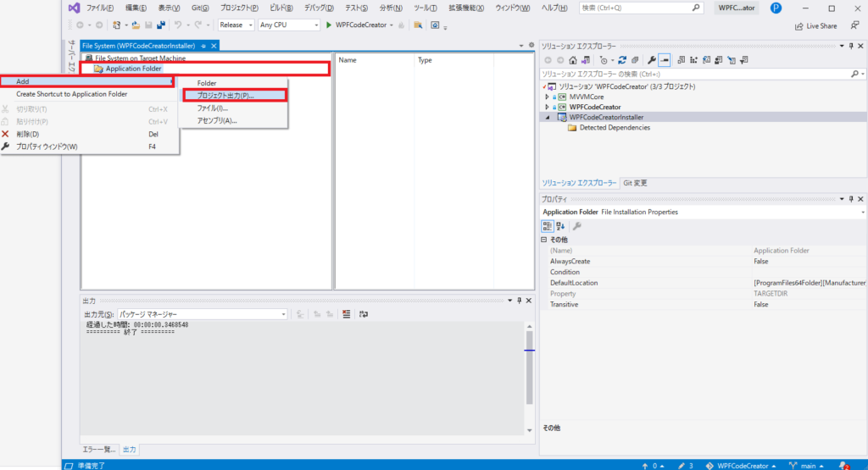Start debugging with green play arrow

click(x=329, y=25)
